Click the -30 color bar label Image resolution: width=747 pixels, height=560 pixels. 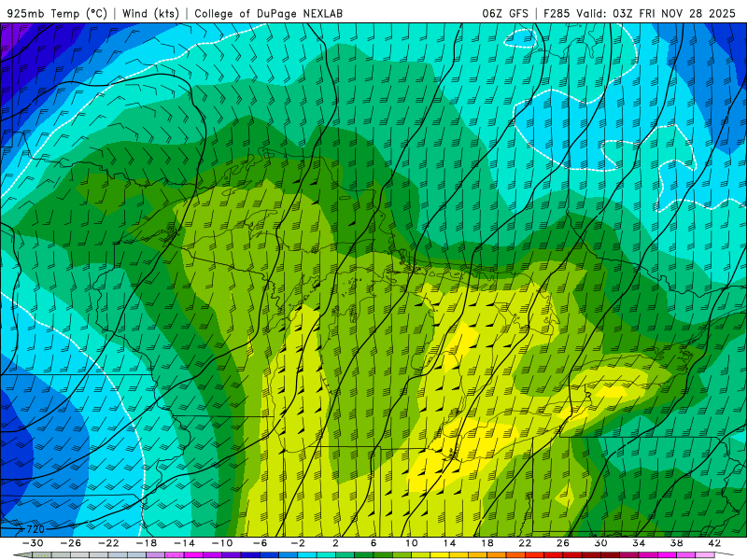click(x=33, y=543)
